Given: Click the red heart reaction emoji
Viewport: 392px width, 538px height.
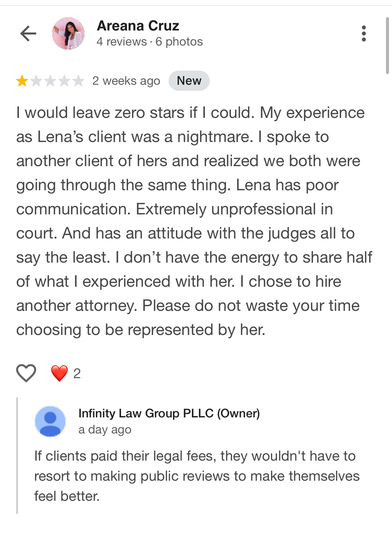Looking at the screenshot, I should pos(59,373).
